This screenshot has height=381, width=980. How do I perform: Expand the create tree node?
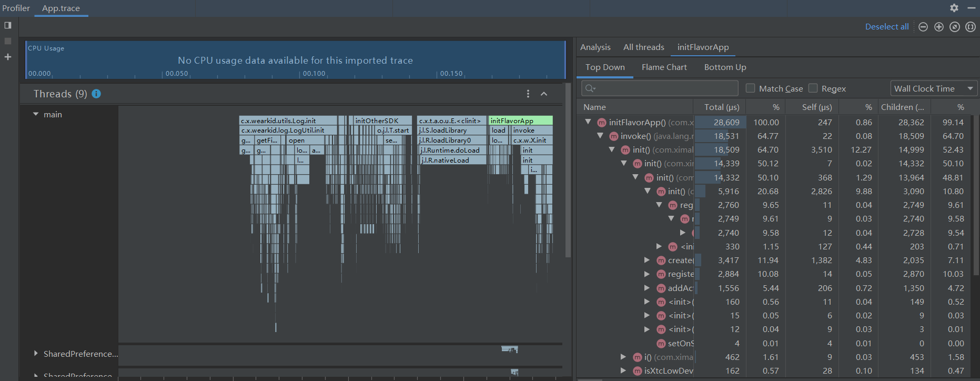(x=647, y=260)
